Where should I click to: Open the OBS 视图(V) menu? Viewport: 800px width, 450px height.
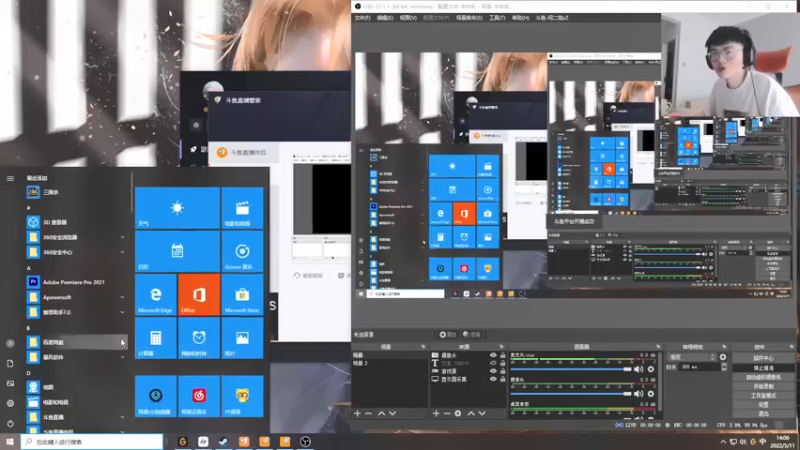point(408,18)
